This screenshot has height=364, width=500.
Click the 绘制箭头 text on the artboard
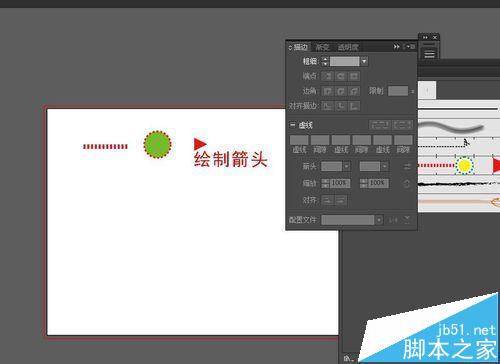231,159
